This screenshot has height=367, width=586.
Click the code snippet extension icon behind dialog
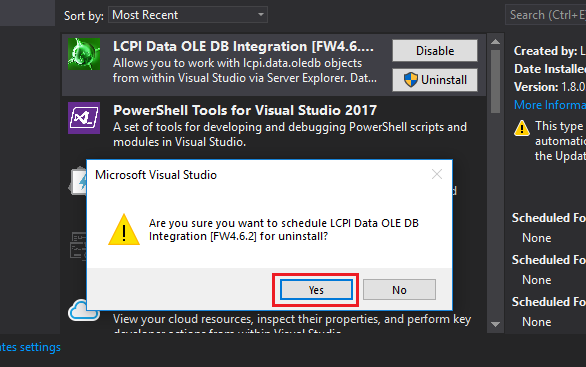coord(78,245)
